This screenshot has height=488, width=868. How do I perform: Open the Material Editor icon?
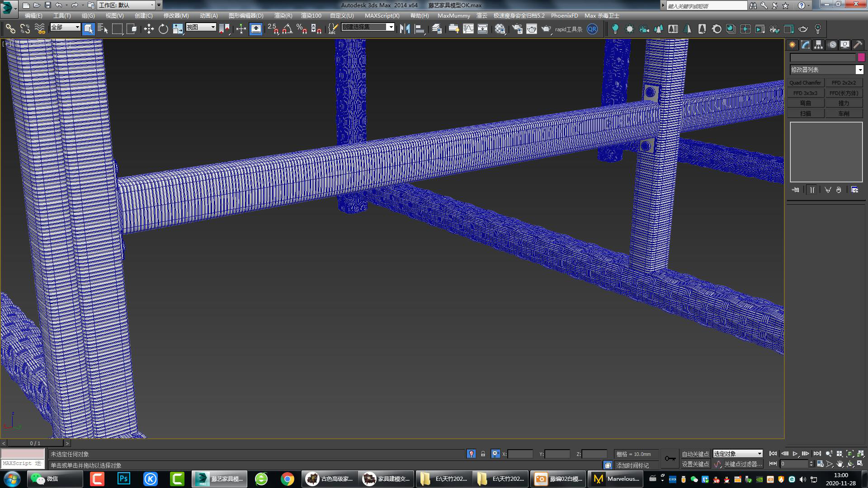[x=500, y=29]
